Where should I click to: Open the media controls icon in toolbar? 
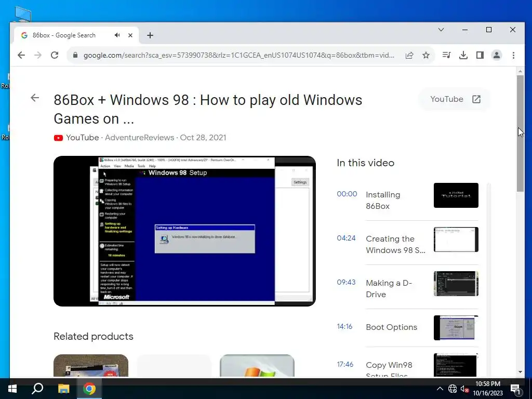click(446, 55)
